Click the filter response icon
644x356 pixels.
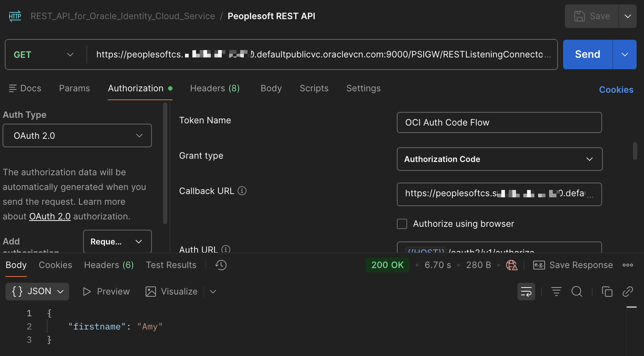[556, 292]
